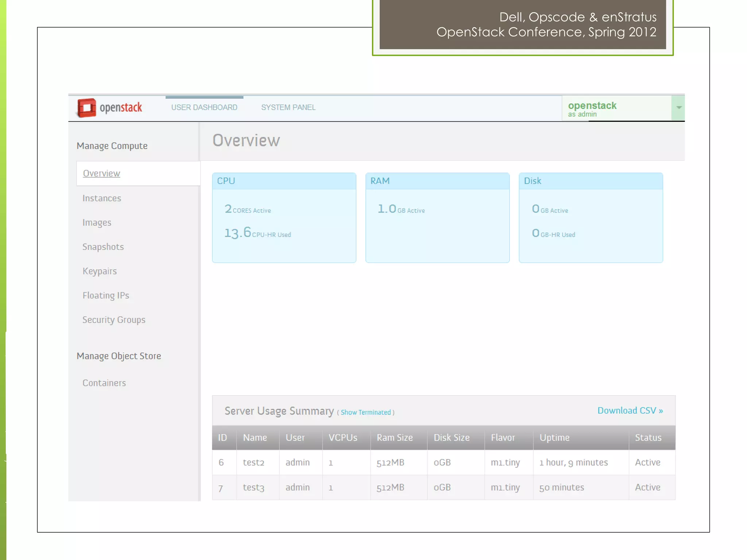Go to the Images page

point(97,223)
